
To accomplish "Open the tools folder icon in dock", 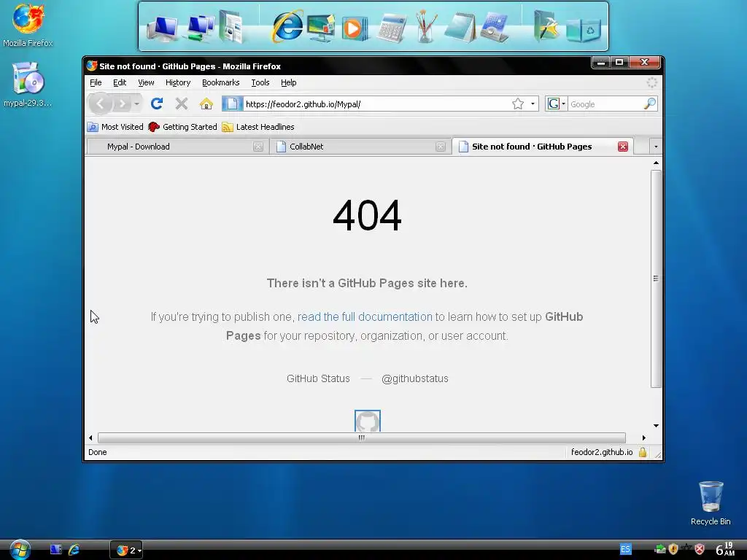I will (x=546, y=26).
